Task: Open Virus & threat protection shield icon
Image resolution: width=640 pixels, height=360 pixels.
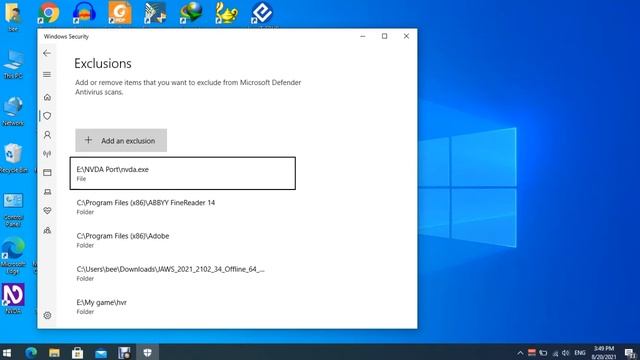Action: (x=47, y=116)
